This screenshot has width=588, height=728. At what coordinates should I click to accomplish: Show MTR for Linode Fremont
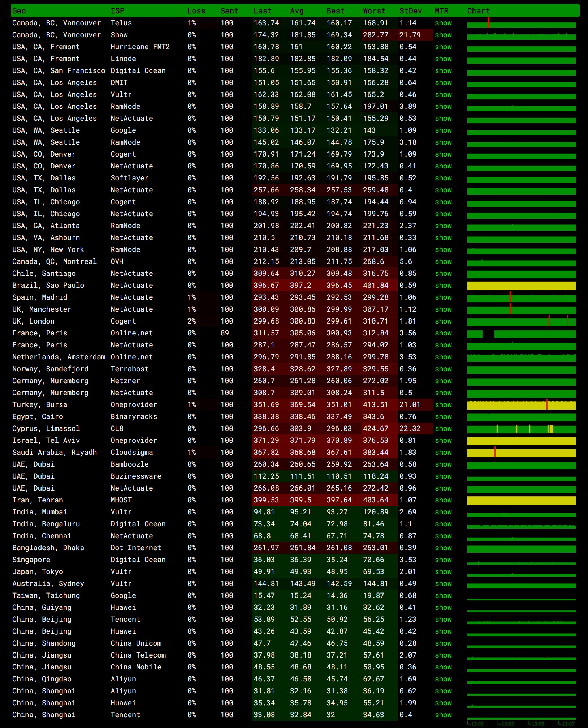[x=443, y=59]
